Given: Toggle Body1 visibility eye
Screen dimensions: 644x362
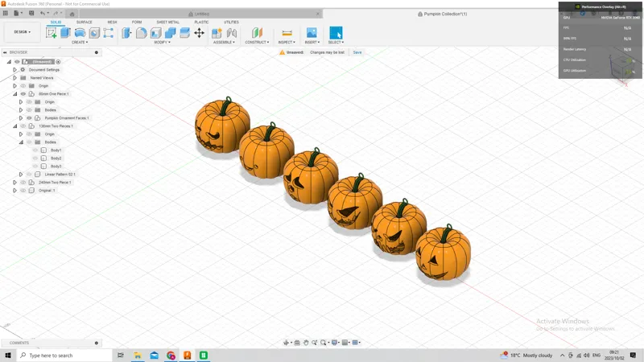Looking at the screenshot, I should [35, 150].
